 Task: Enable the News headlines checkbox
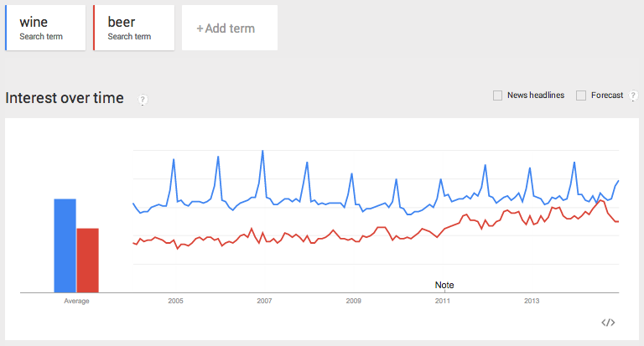click(x=497, y=96)
